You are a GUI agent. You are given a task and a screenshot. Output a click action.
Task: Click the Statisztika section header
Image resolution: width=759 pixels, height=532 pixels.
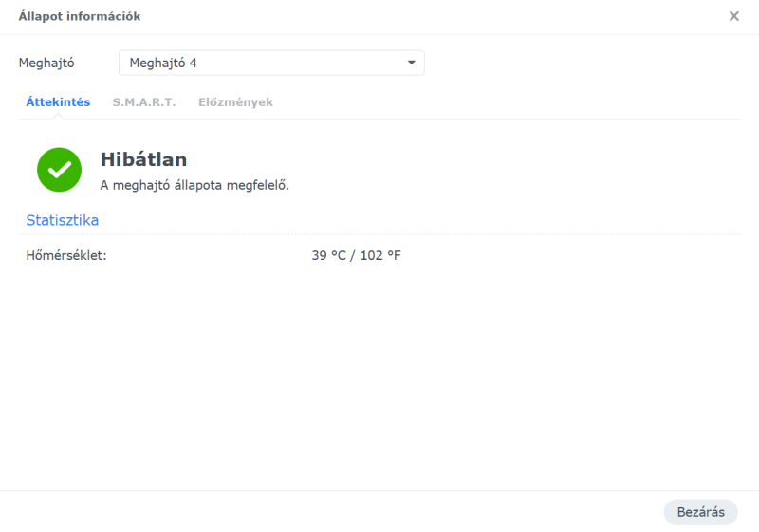point(63,220)
